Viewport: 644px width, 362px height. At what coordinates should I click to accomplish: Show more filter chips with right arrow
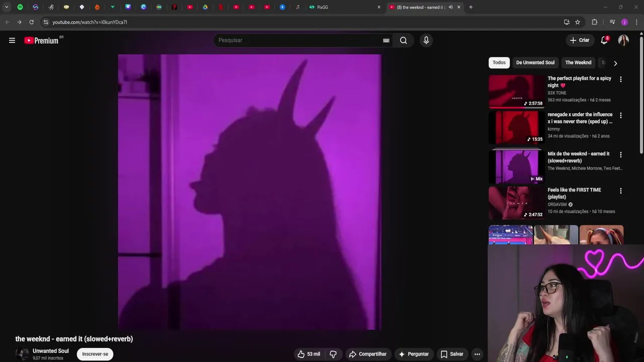click(615, 63)
